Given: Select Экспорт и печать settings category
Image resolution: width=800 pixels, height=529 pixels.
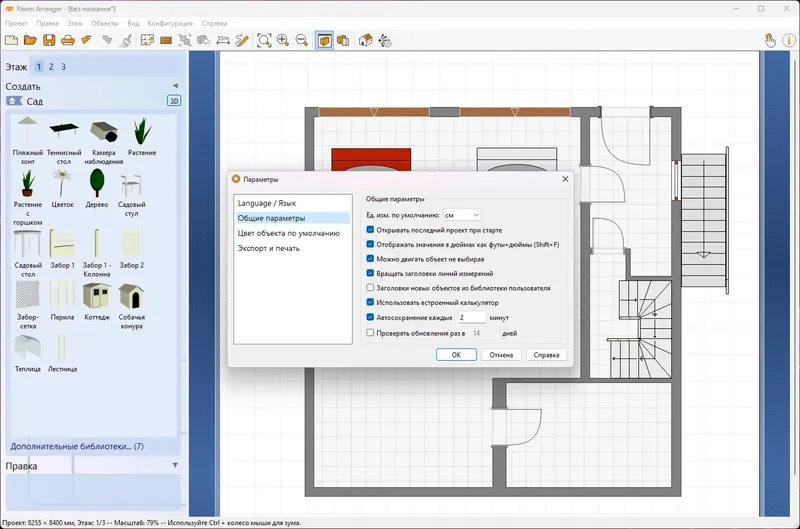Looking at the screenshot, I should pyautogui.click(x=268, y=248).
